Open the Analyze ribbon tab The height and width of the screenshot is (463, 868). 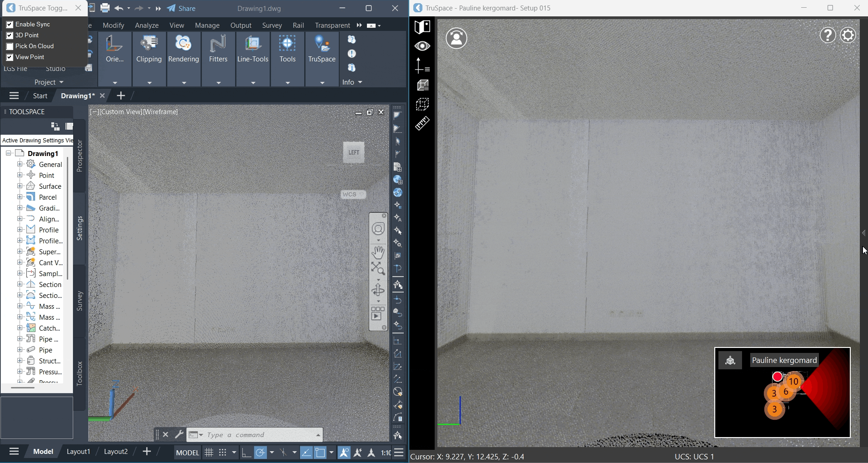click(146, 25)
